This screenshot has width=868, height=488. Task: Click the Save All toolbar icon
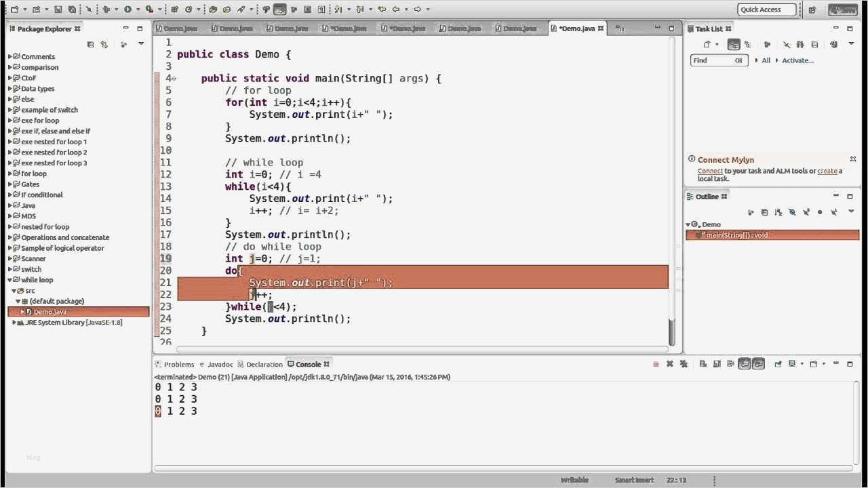pyautogui.click(x=72, y=9)
